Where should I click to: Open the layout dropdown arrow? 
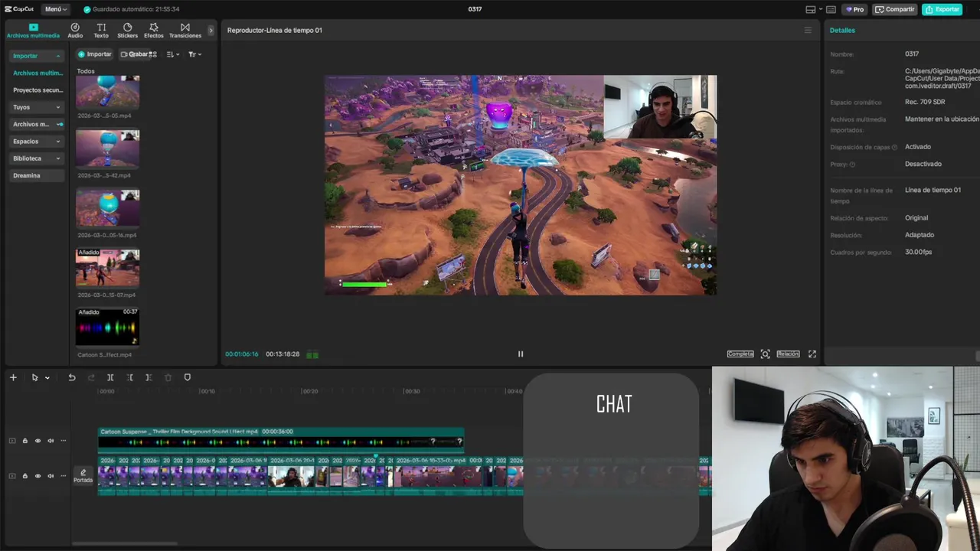coord(821,9)
